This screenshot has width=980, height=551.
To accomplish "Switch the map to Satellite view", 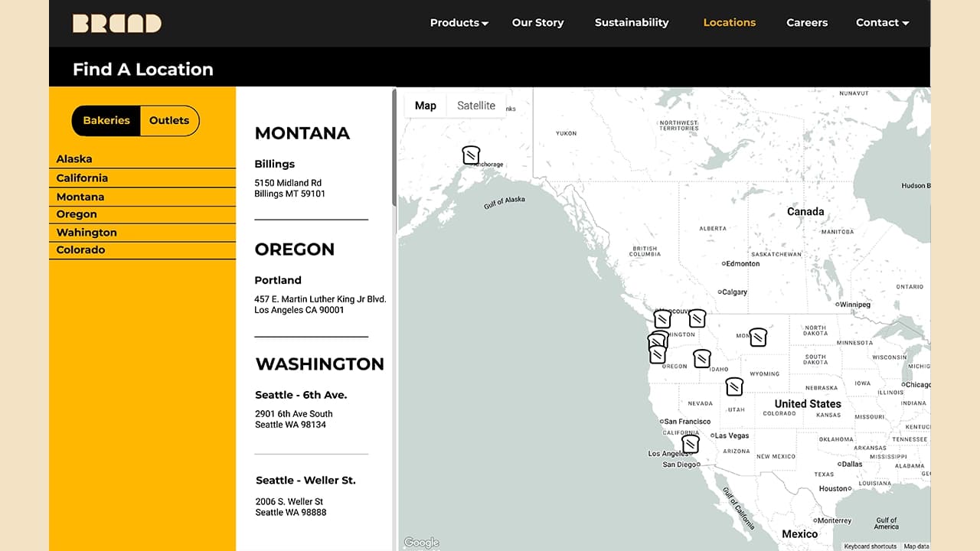I will point(475,106).
